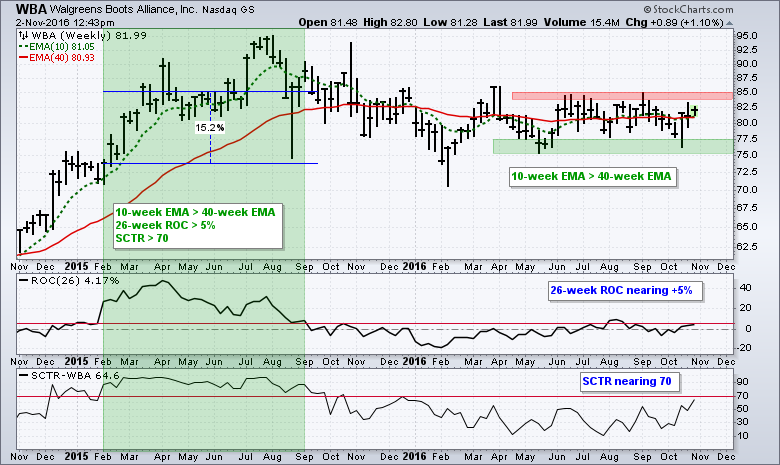Click the up-triangle icon after Chg value

(729, 23)
